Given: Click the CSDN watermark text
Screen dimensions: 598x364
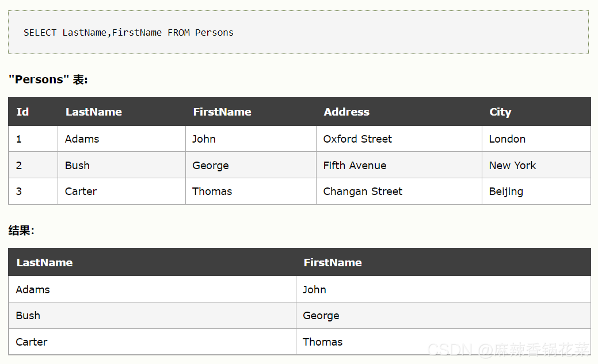Looking at the screenshot, I should click(x=508, y=350).
